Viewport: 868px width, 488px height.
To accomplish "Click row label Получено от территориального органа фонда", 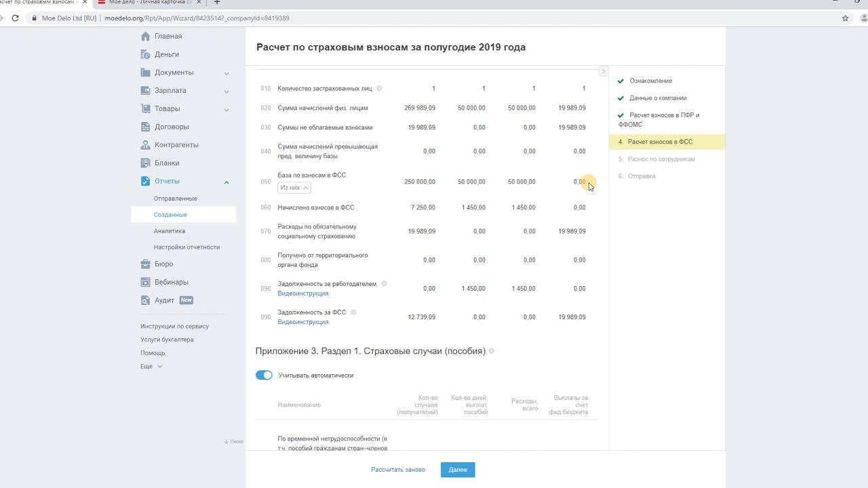I will coord(323,260).
